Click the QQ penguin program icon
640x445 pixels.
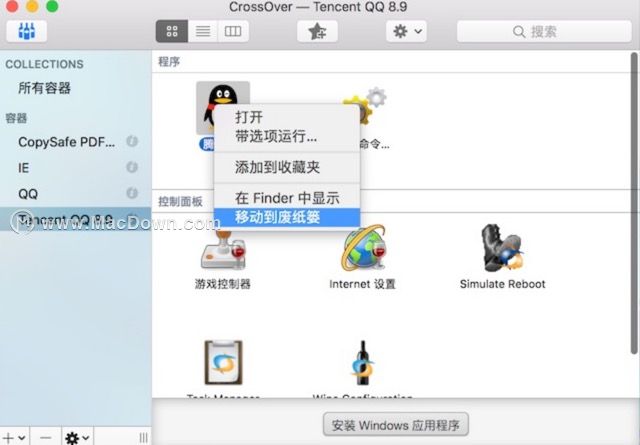pyautogui.click(x=223, y=107)
